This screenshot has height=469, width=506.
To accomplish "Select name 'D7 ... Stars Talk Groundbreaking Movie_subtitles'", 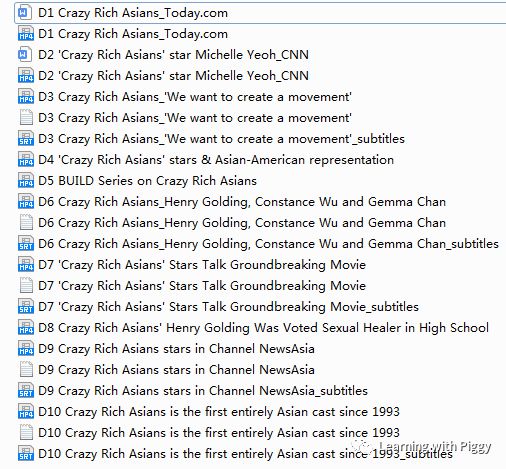I will click(x=228, y=307).
